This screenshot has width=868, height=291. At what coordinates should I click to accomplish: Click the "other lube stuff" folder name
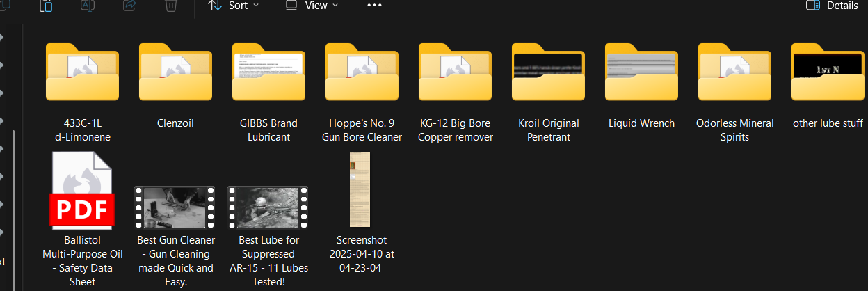[828, 123]
